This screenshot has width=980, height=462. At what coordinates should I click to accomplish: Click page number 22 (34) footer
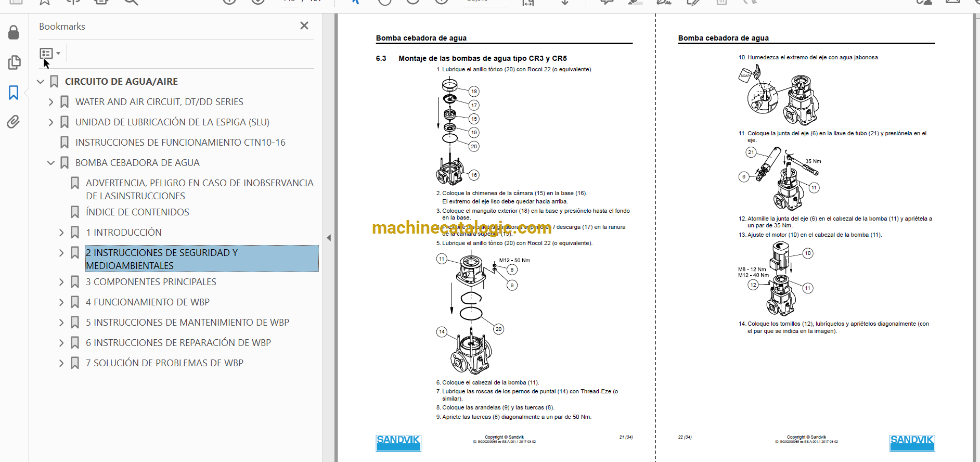pyautogui.click(x=685, y=437)
